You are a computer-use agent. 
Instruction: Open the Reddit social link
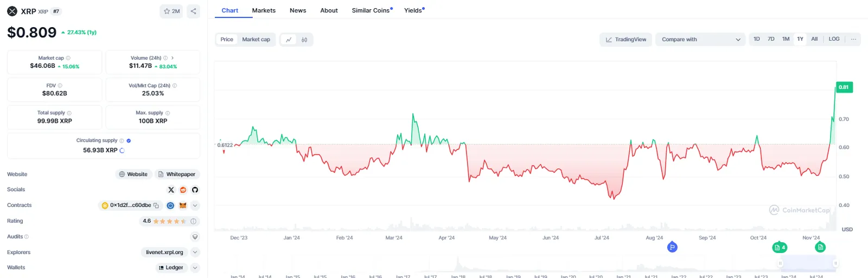point(183,190)
